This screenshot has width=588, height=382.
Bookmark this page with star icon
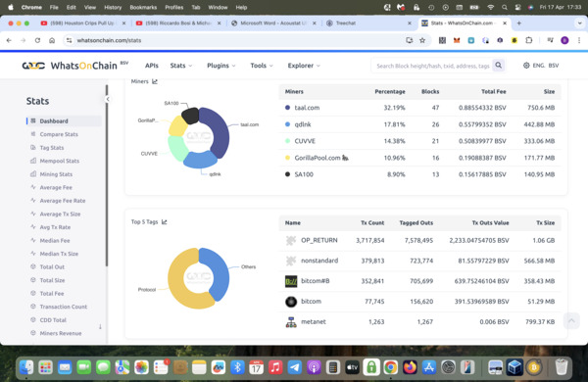tap(422, 40)
